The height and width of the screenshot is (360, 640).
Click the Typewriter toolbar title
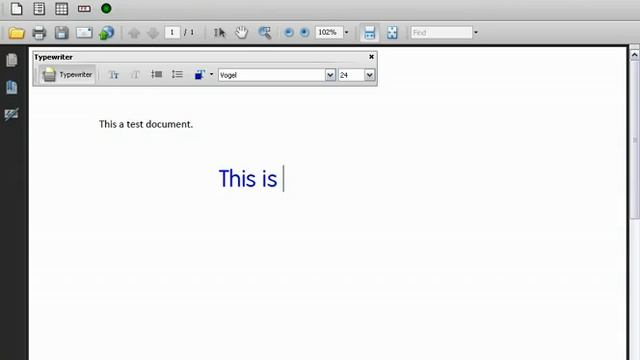(53, 57)
